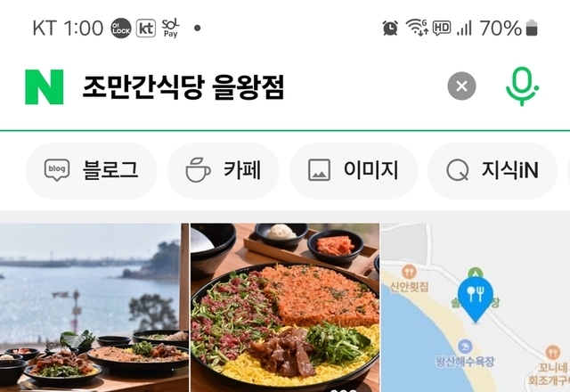This screenshot has height=392, width=570.
Task: Tap the green Naver N logo
Action: click(44, 87)
